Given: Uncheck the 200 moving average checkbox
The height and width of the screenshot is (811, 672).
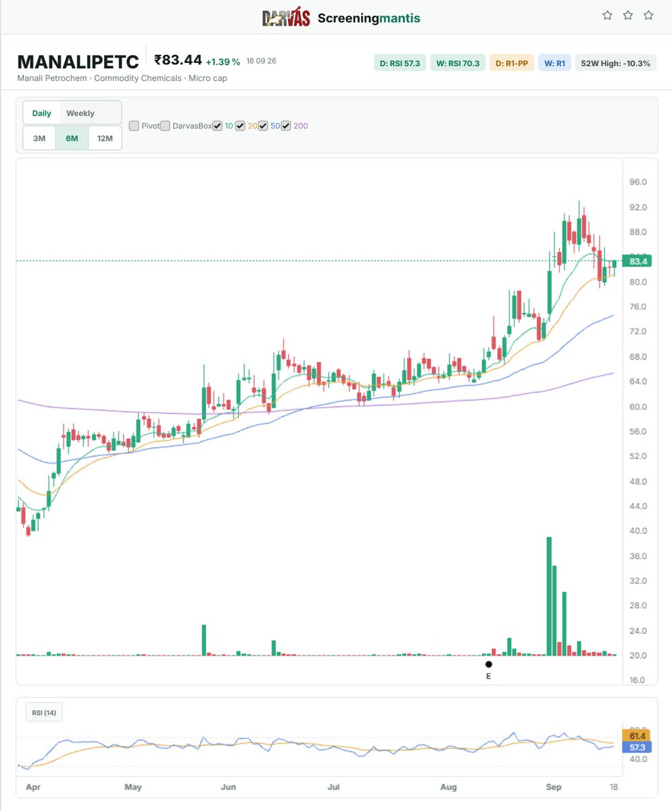Looking at the screenshot, I should pos(286,126).
